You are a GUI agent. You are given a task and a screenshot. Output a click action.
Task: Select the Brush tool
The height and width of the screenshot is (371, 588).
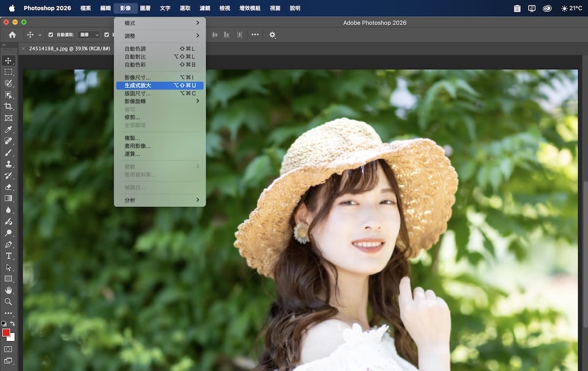[8, 153]
